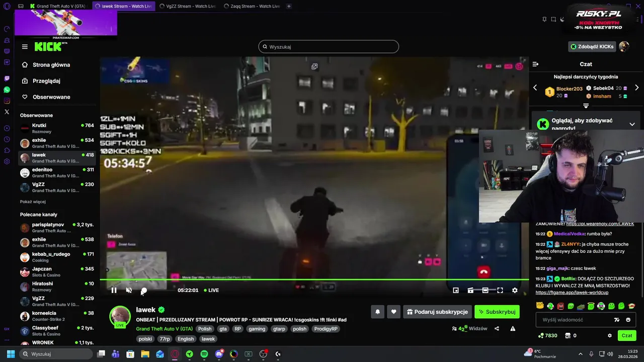644x362 pixels.
Task: Adjust the player volume slider knob
Action: (144, 291)
